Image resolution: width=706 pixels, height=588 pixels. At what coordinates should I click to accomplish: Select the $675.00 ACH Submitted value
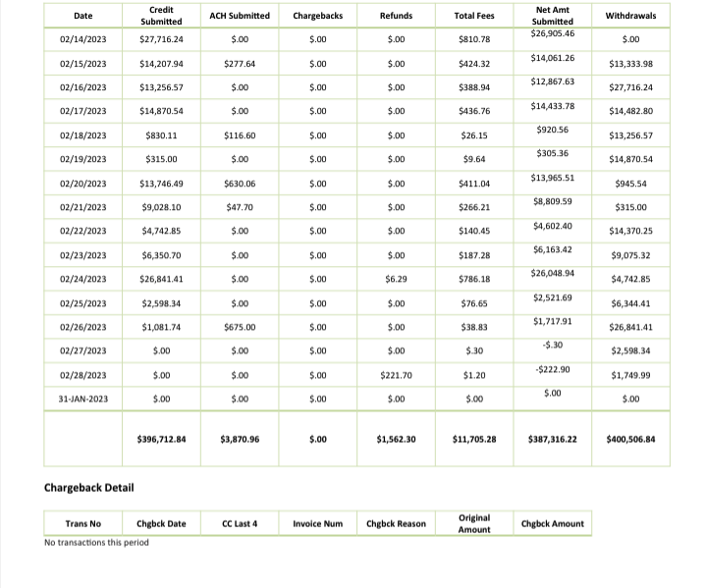[x=239, y=327]
